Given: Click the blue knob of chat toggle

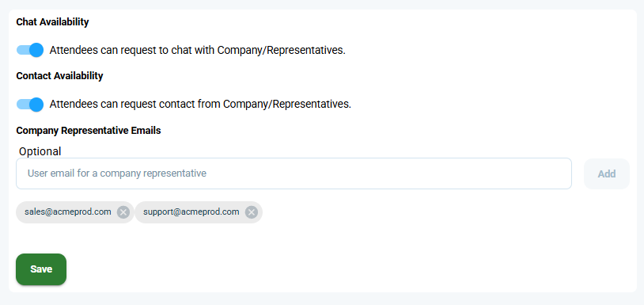Looking at the screenshot, I should coord(36,50).
